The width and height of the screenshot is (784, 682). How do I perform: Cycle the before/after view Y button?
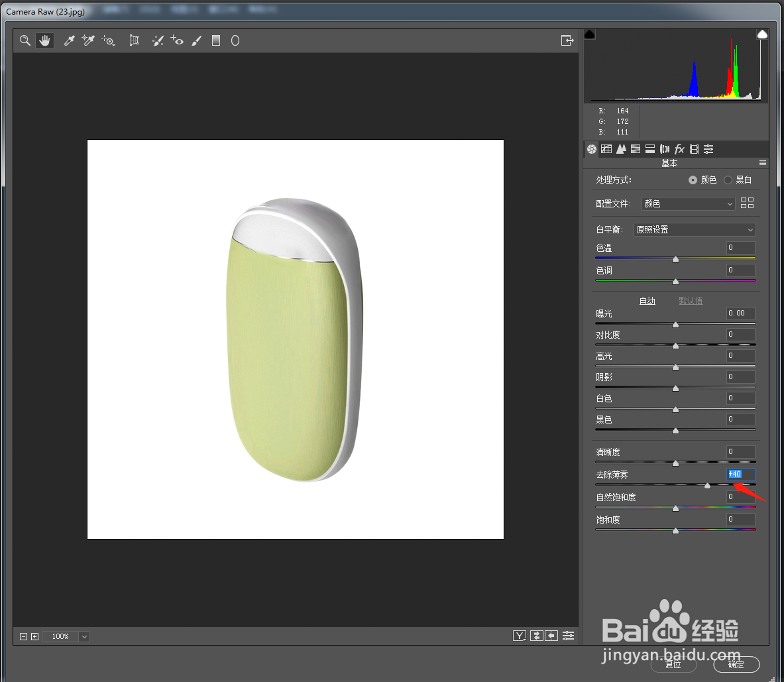click(x=520, y=636)
